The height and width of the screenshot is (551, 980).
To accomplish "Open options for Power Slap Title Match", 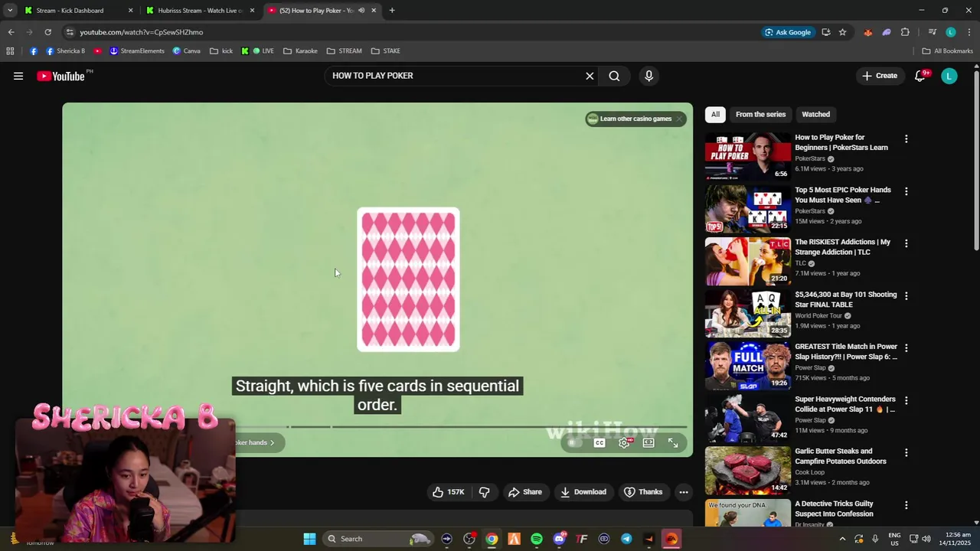I will click(x=906, y=348).
